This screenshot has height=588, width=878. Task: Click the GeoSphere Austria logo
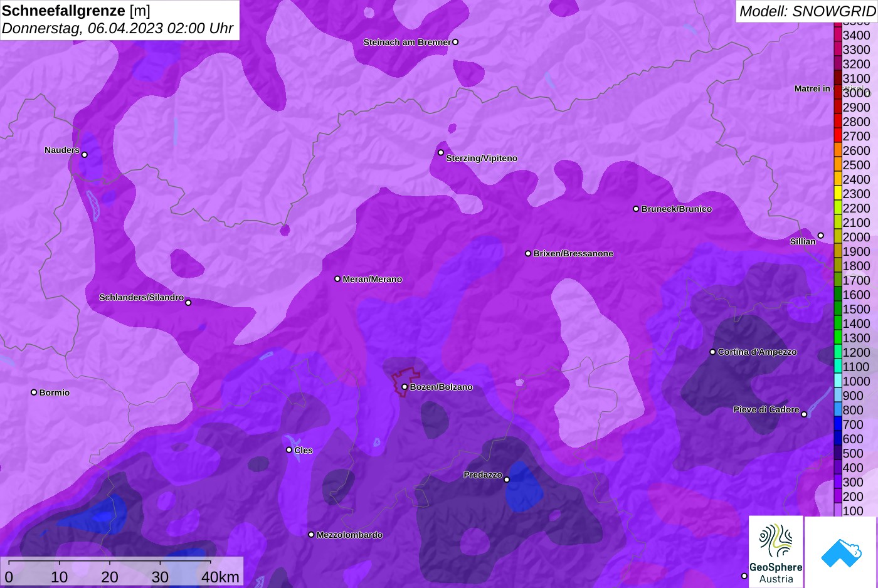(x=776, y=552)
